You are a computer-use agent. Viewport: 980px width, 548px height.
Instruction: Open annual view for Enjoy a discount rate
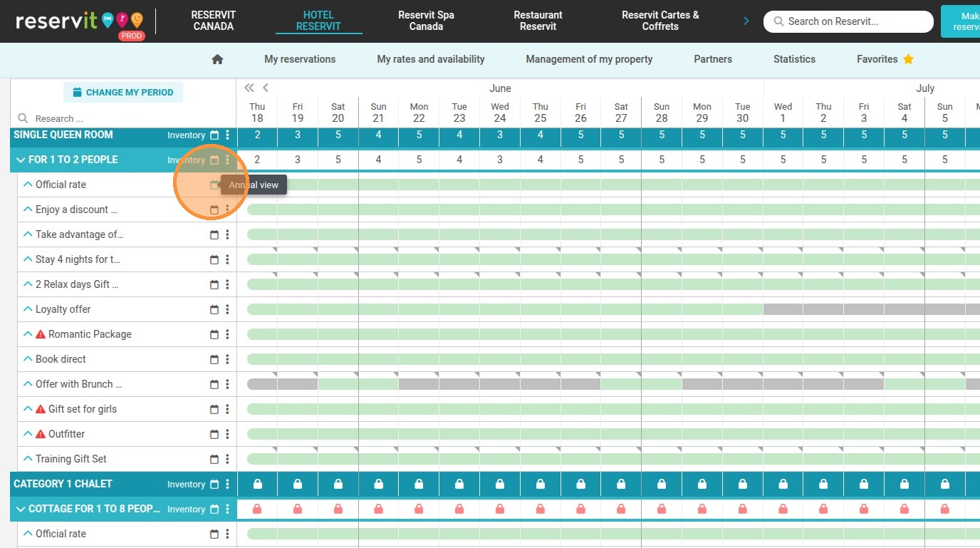214,210
